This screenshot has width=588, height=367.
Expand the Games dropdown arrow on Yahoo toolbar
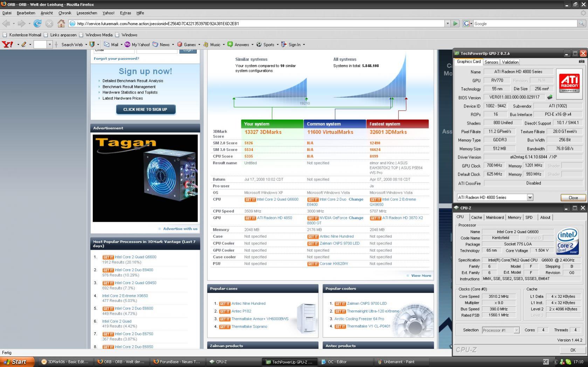[199, 45]
